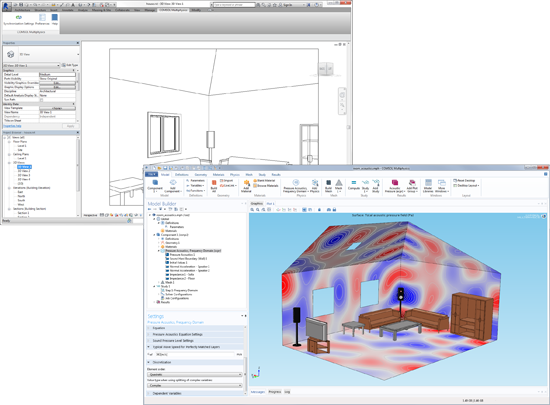Switch to Results tab in COMSOL ribbon

point(276,174)
